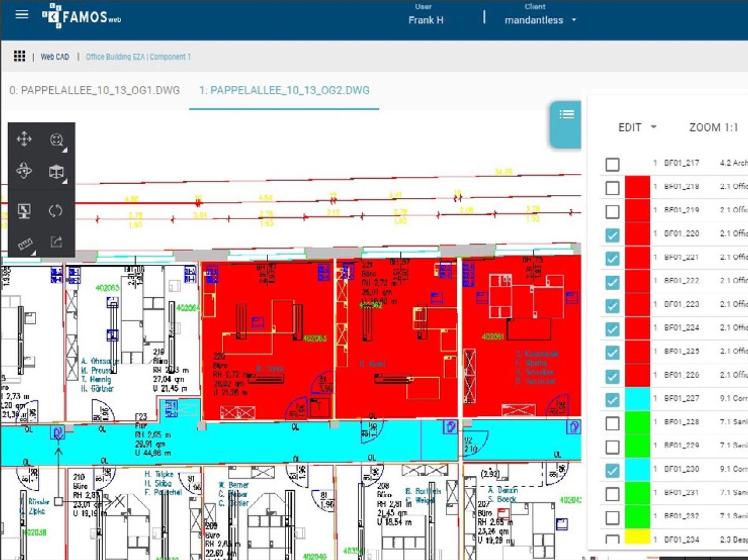
Task: Tick the checkbox for BF01_228
Action: (x=612, y=423)
